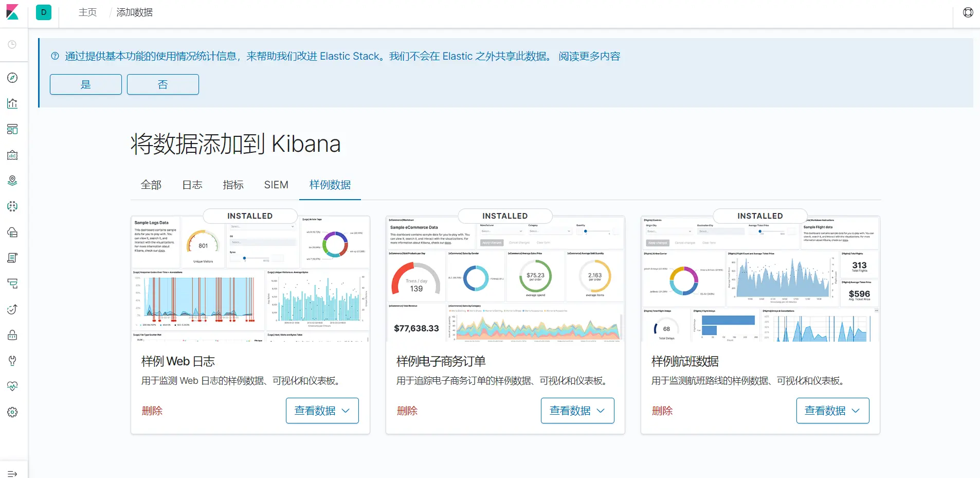Switch to the 日志 tab
Viewport: 980px width, 478px height.
pyautogui.click(x=192, y=185)
